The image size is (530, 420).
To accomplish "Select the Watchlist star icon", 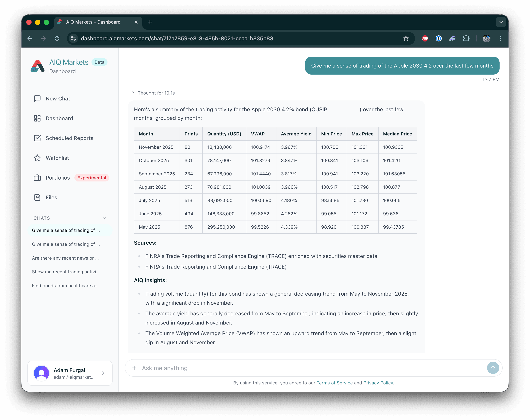I will (37, 158).
